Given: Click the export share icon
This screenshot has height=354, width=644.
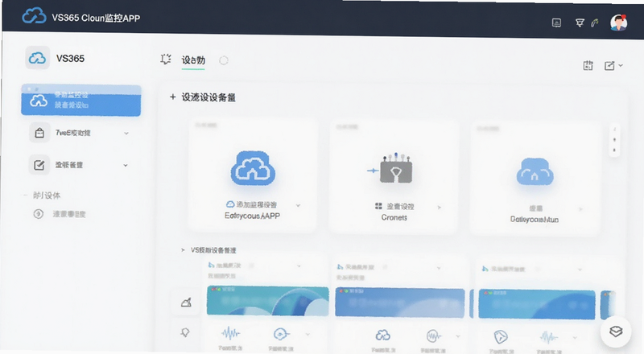Looking at the screenshot, I should 609,66.
